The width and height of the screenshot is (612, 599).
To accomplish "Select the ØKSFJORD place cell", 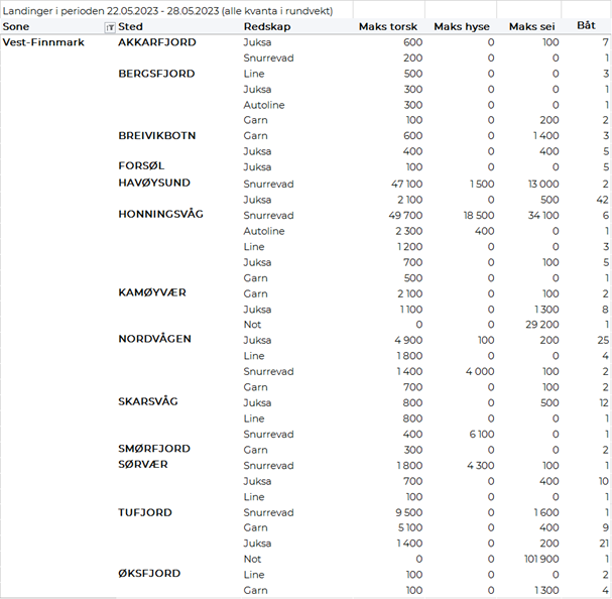I will point(149,574).
